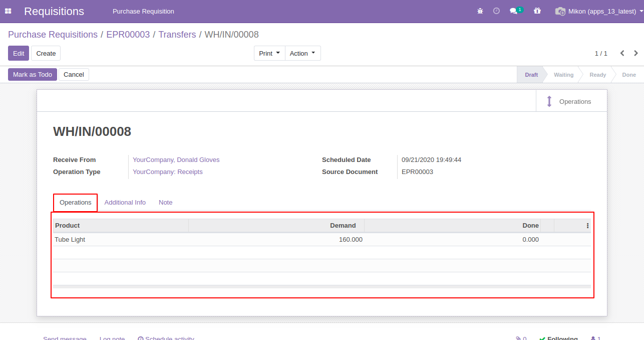Open YourCompany: Receipts operation type link
Viewport: 644px width, 340px height.
[168, 172]
